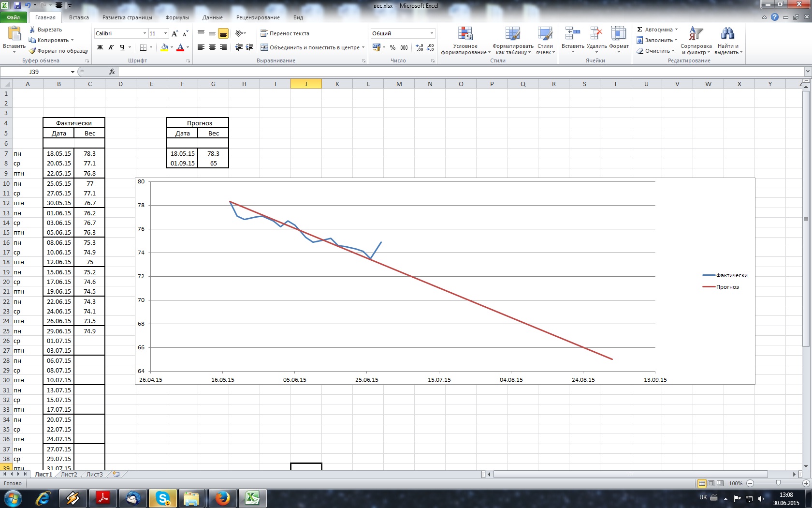Click the insert function fx icon
This screenshot has height=508, width=812.
coord(112,72)
